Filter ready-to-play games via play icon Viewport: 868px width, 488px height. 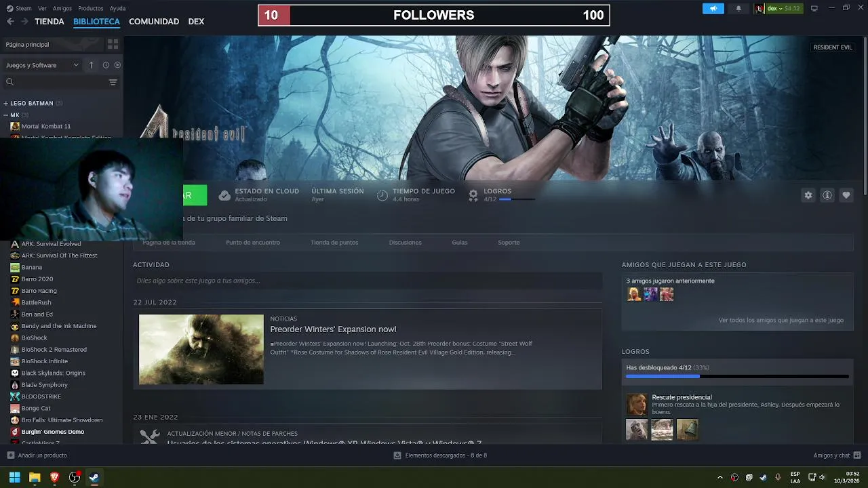click(x=117, y=65)
